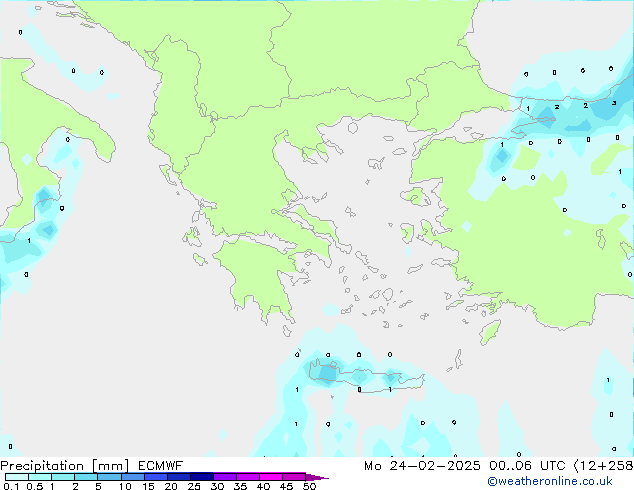Viewport: 634px width, 490px height.
Task: Click the '00..06 UTC' time range text
Action: pyautogui.click(x=527, y=466)
